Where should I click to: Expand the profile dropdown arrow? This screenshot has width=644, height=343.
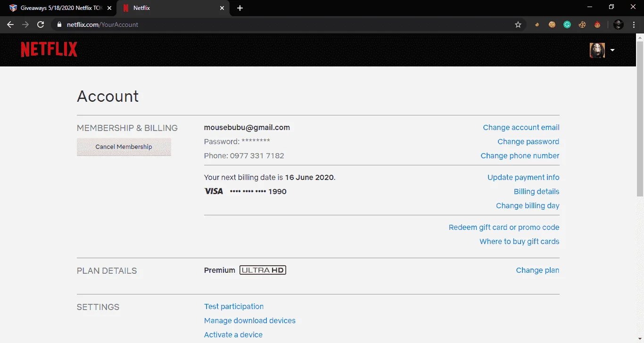(612, 50)
